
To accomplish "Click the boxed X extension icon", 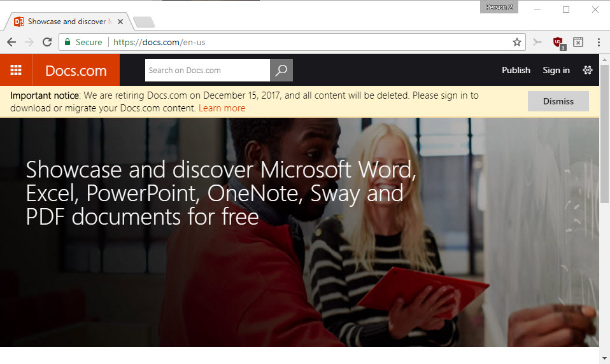I will (x=578, y=42).
